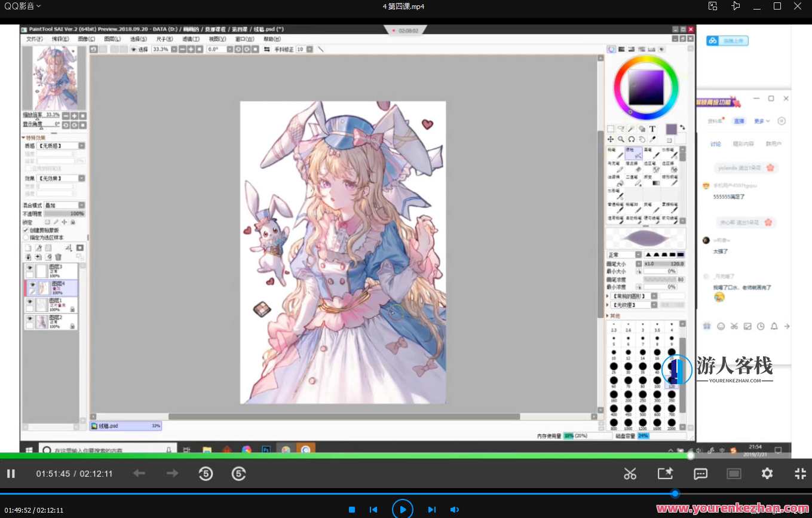Screen dimensions: 812x518
Task: Open QQ player settings gear
Action: [x=767, y=474]
